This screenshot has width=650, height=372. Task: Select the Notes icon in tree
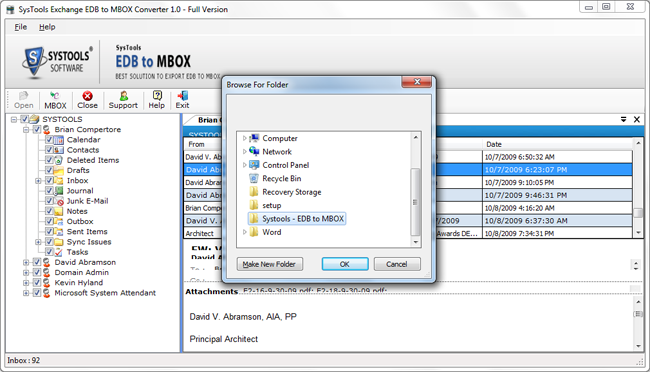59,211
